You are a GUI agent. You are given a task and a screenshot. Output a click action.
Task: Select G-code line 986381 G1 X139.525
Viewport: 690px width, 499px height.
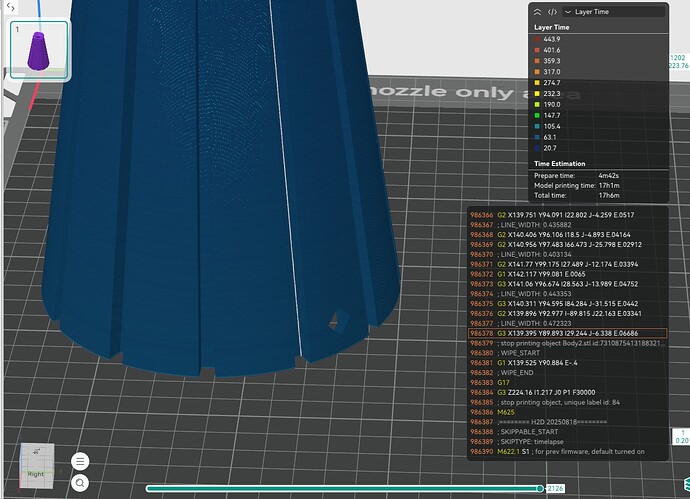coord(568,363)
